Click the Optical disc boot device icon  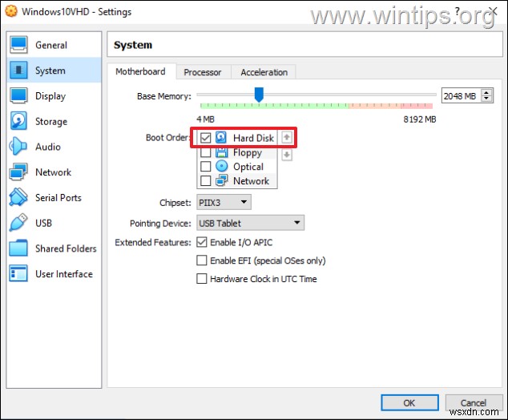222,166
